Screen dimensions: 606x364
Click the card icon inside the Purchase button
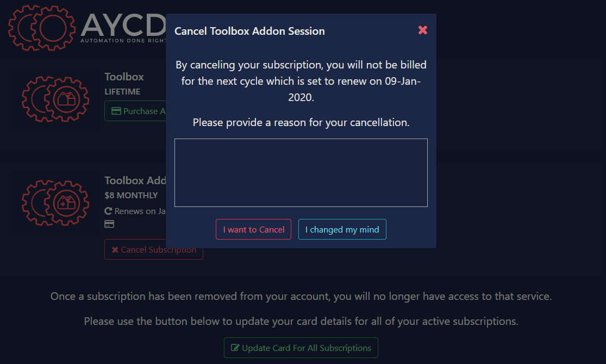[116, 111]
